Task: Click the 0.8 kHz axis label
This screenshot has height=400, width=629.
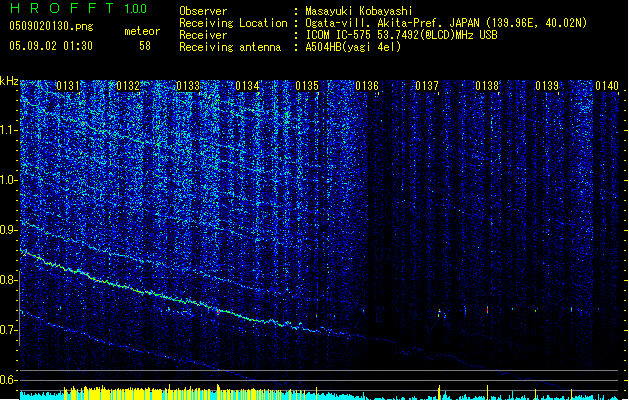Action: (9, 280)
